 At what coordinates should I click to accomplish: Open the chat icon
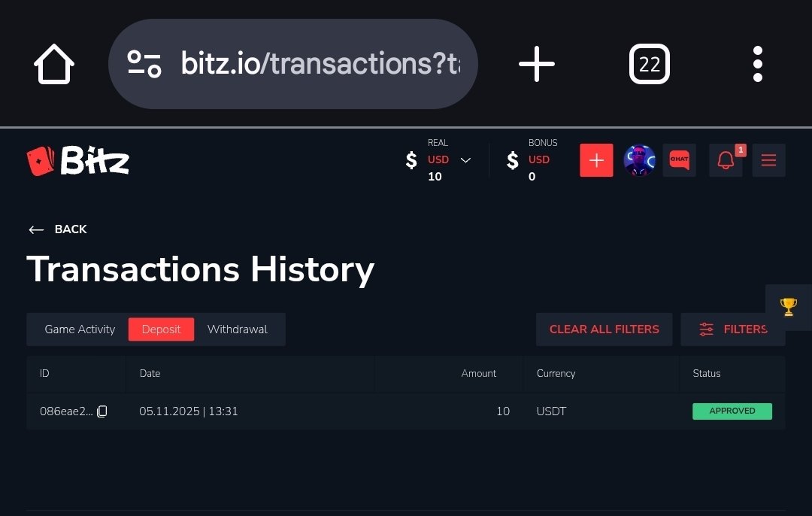coord(679,160)
